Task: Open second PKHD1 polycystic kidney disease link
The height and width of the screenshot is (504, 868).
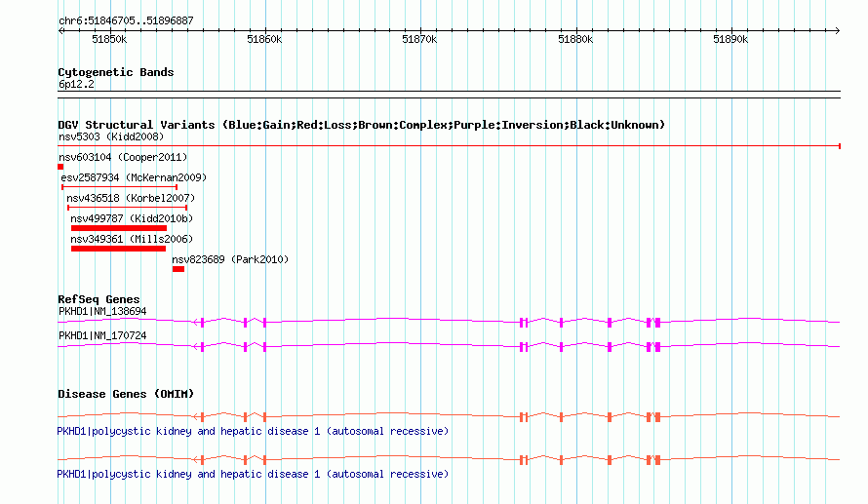Action: tap(253, 474)
